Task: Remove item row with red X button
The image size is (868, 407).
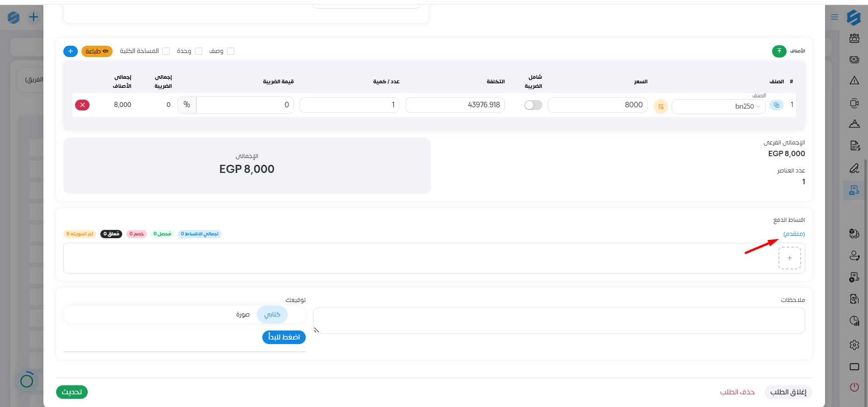Action: point(82,105)
